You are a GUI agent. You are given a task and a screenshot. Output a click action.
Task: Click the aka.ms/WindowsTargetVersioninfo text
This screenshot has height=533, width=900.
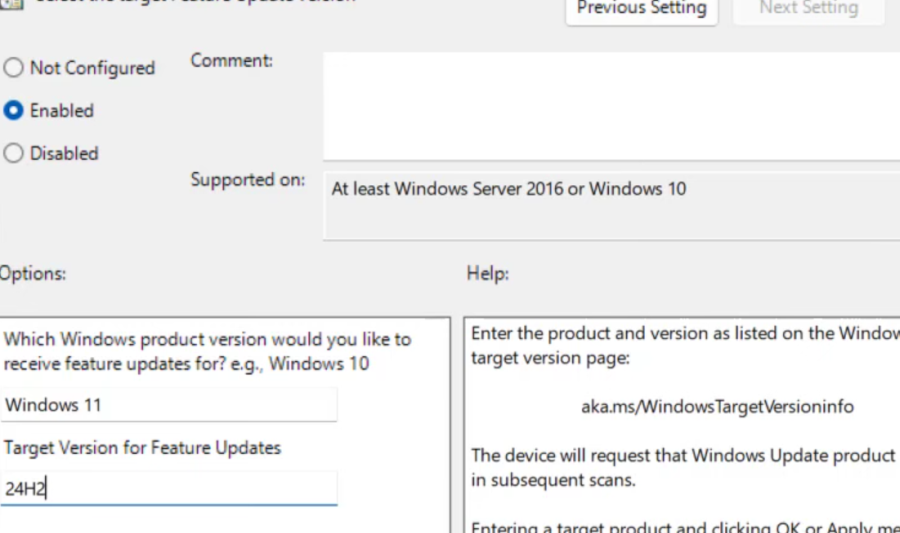(717, 406)
